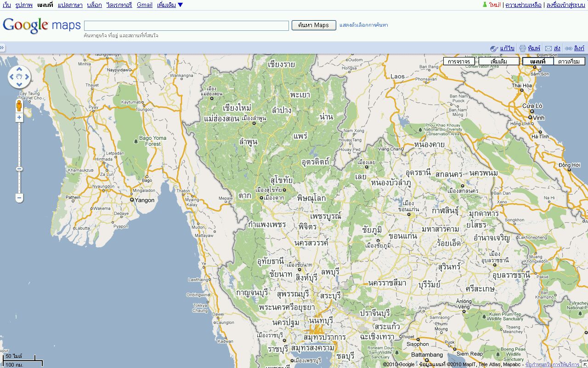This screenshot has width=588, height=368.
Task: Pan the map right with arrow
Action: click(26, 77)
